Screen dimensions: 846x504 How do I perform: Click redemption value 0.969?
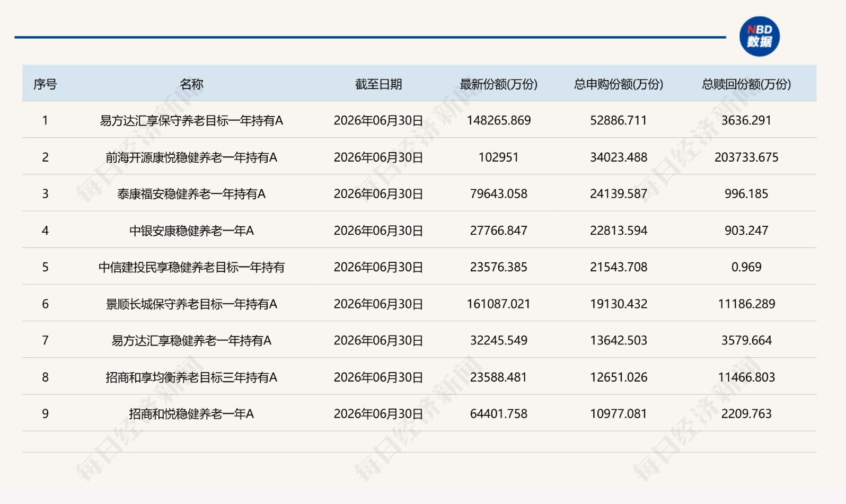click(x=746, y=267)
